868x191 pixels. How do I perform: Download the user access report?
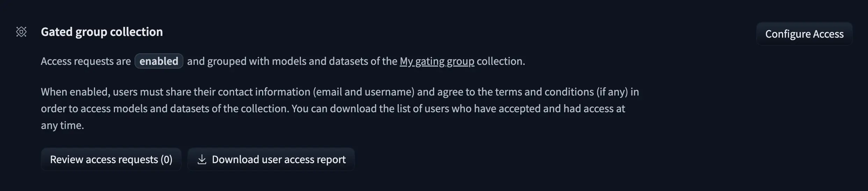coord(279,160)
